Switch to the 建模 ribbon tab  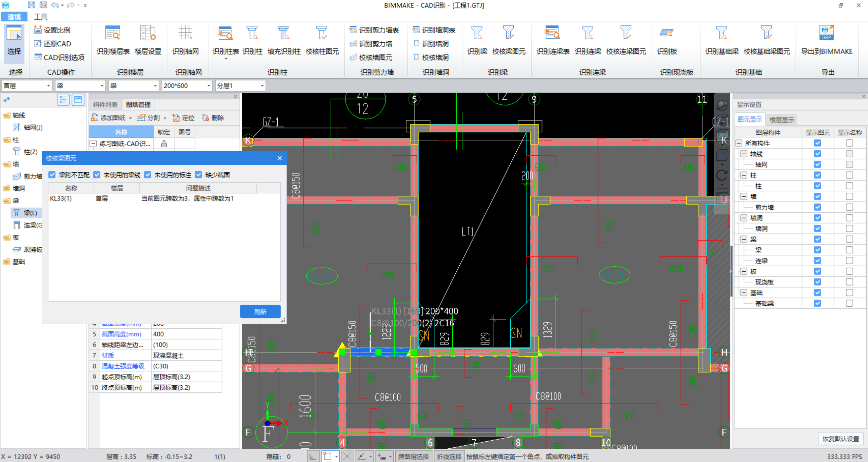14,17
